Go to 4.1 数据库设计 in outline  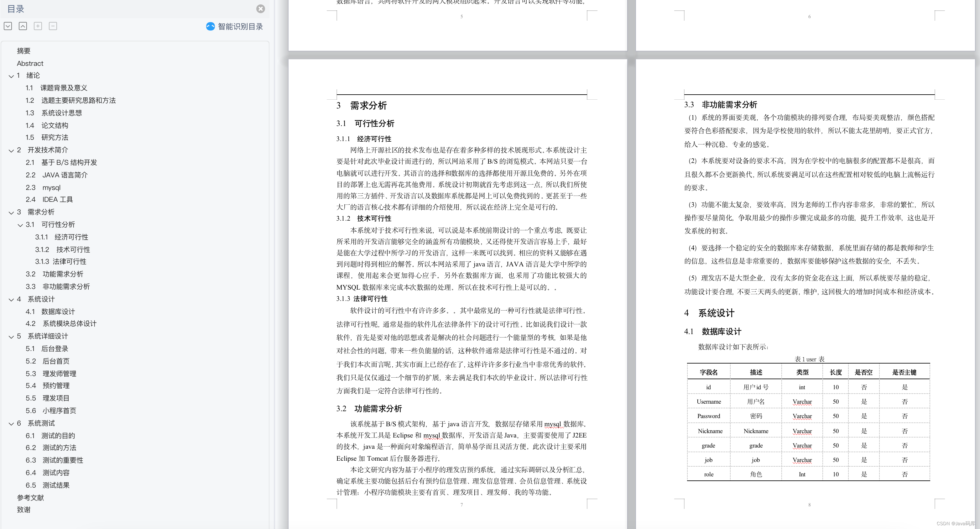click(50, 312)
